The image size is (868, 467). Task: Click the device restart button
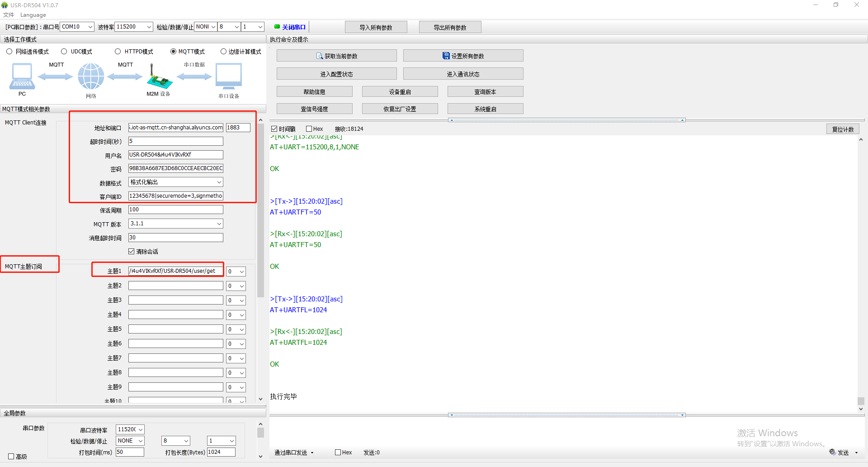pos(400,92)
